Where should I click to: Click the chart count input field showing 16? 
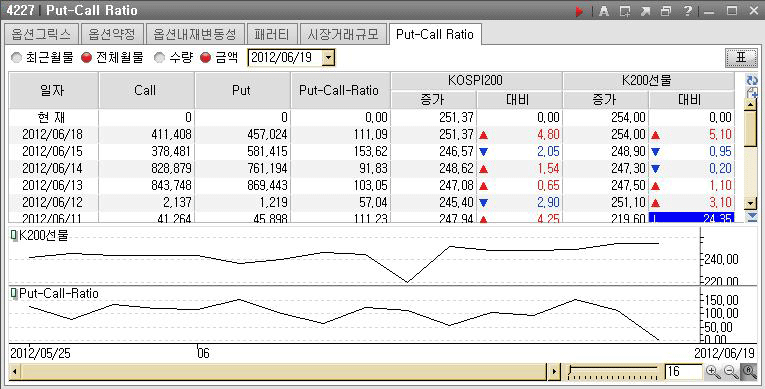pos(684,371)
